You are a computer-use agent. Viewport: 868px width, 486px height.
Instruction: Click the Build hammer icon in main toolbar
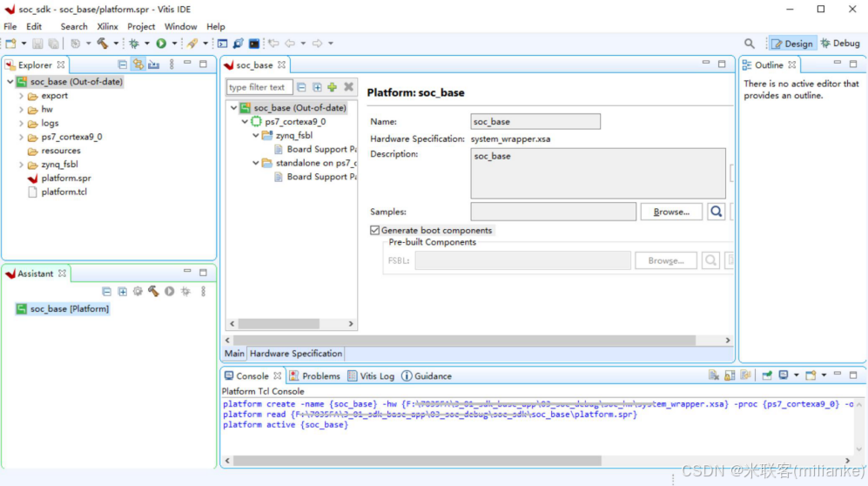click(x=103, y=44)
